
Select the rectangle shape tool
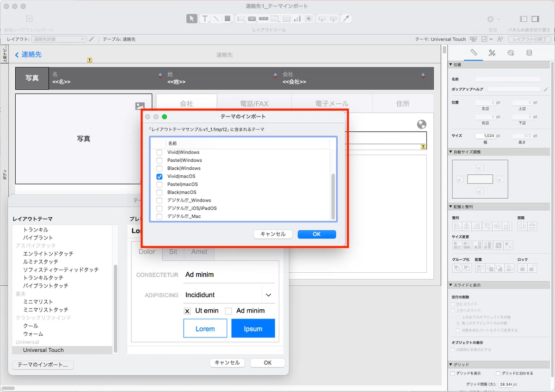[228, 18]
